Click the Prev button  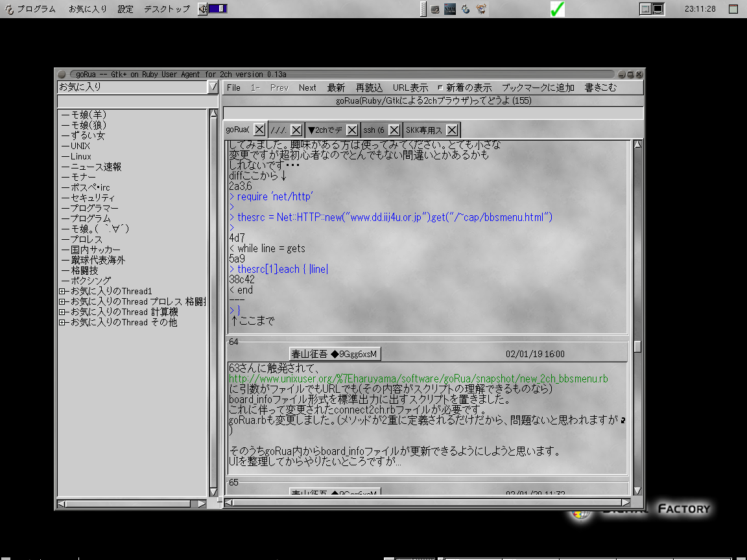tap(279, 87)
